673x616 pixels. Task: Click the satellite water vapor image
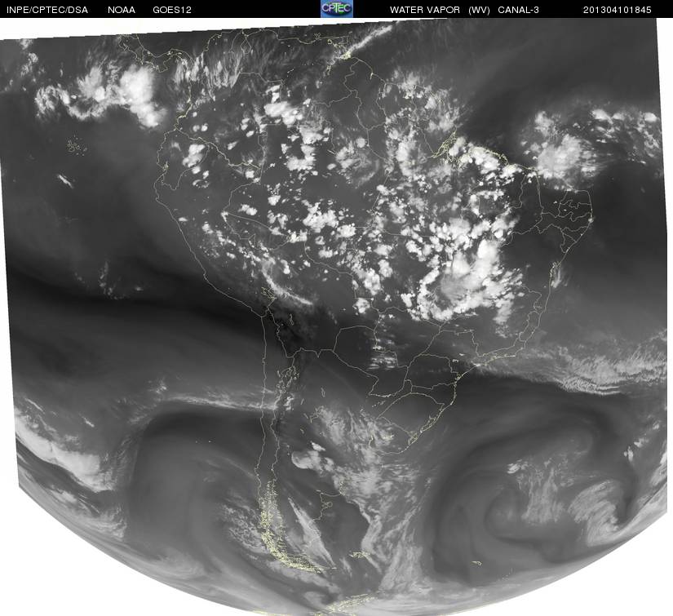[x=336, y=317]
